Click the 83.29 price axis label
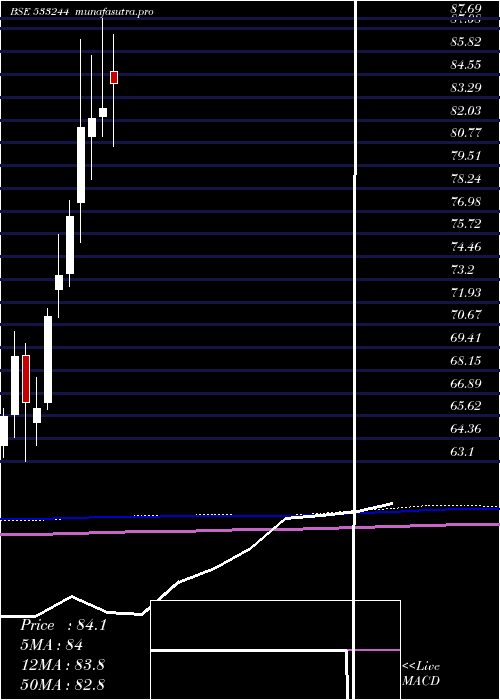500x700 pixels. coord(466,88)
